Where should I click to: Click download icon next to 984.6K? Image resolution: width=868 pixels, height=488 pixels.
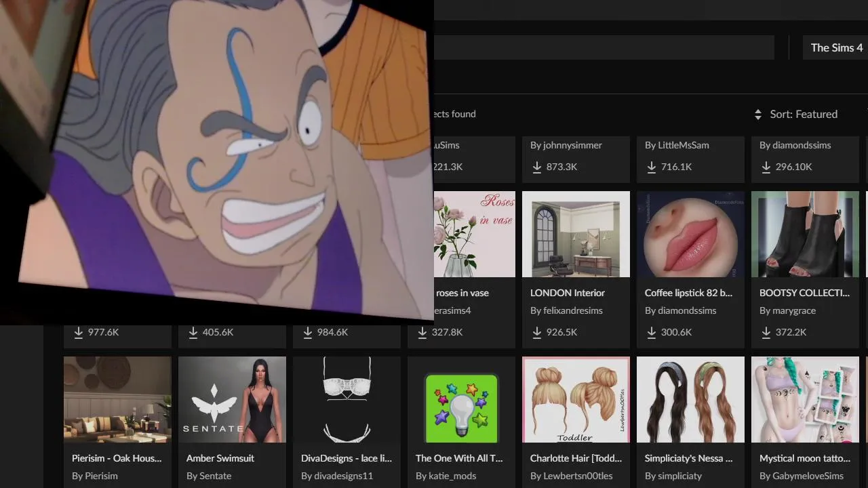pyautogui.click(x=308, y=332)
